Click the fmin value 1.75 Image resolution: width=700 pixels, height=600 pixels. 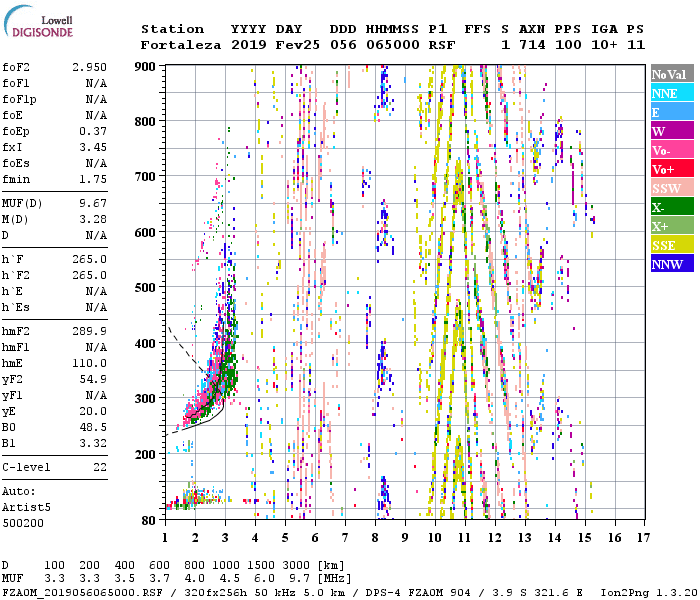point(93,179)
